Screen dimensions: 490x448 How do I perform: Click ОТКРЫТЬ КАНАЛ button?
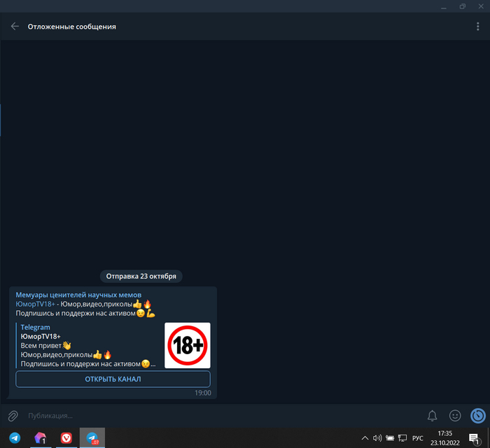pos(113,379)
